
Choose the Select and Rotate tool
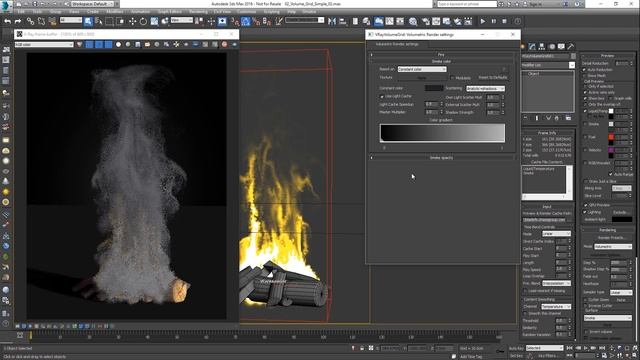click(143, 21)
